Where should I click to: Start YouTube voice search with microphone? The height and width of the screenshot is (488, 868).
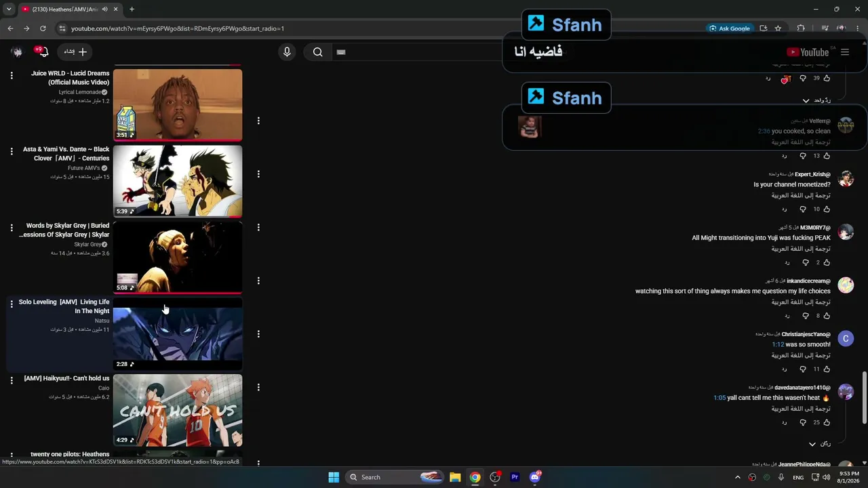click(287, 52)
